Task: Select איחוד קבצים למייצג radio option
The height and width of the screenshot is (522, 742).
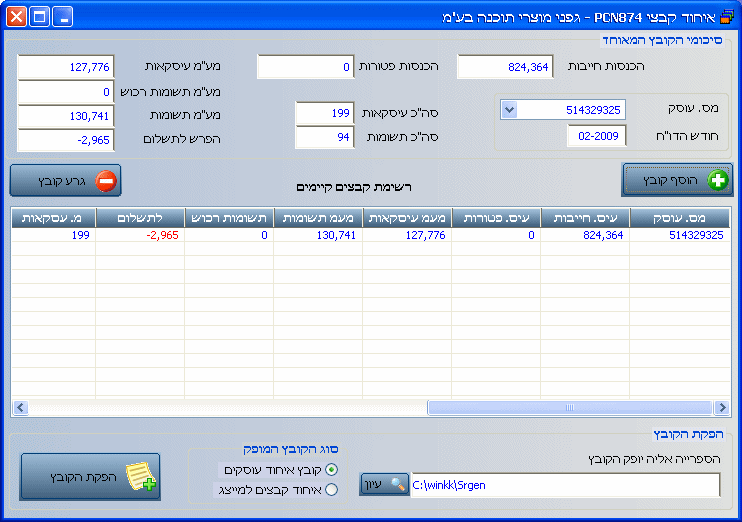Action: (332, 489)
